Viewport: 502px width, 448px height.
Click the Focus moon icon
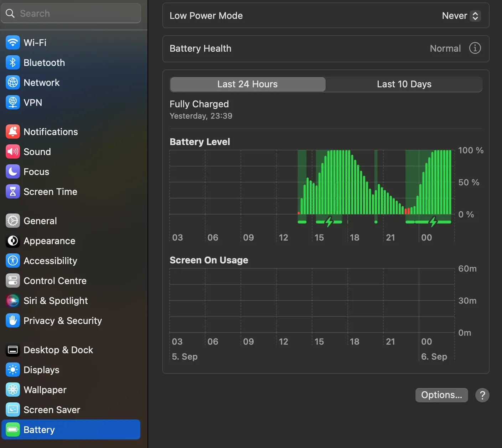coord(13,172)
